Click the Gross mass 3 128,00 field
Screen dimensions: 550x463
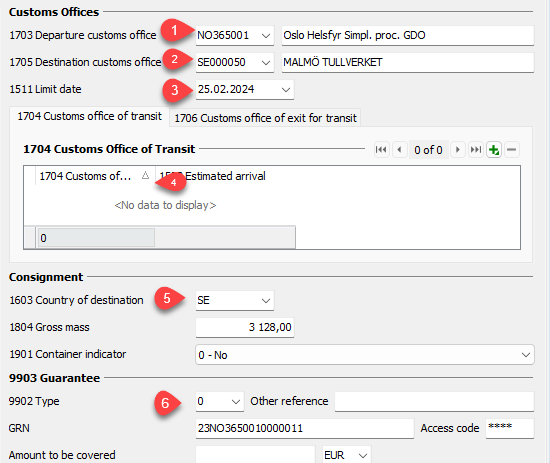click(245, 327)
